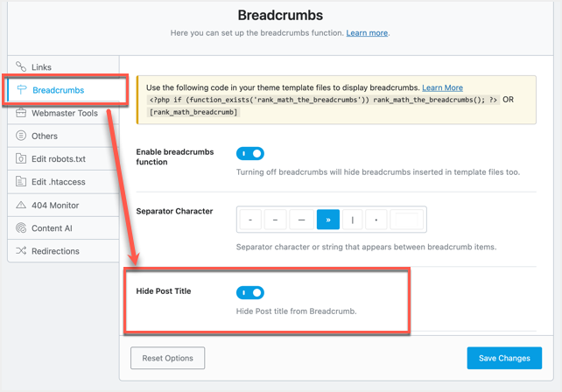Image resolution: width=562 pixels, height=392 pixels.
Task: Click the custom separator input field
Action: tap(406, 220)
